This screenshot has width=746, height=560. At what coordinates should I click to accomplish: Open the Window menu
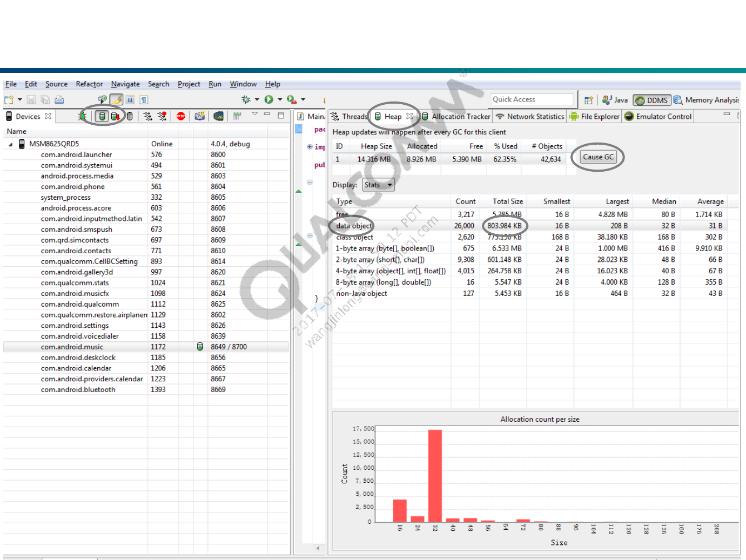coord(243,84)
